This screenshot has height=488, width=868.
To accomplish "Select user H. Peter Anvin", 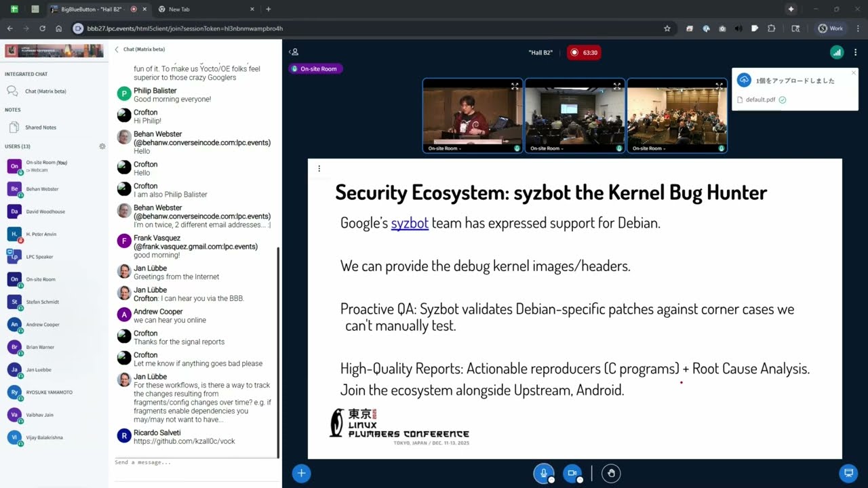I will [54, 235].
